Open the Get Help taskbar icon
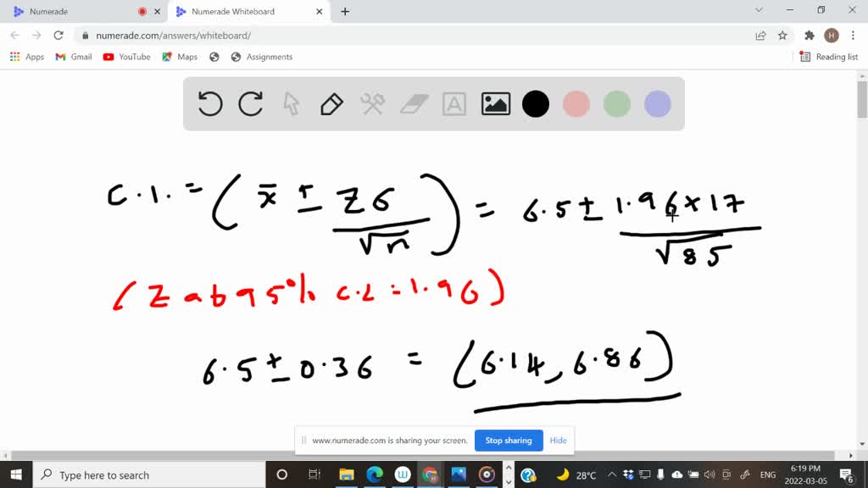 [528, 474]
